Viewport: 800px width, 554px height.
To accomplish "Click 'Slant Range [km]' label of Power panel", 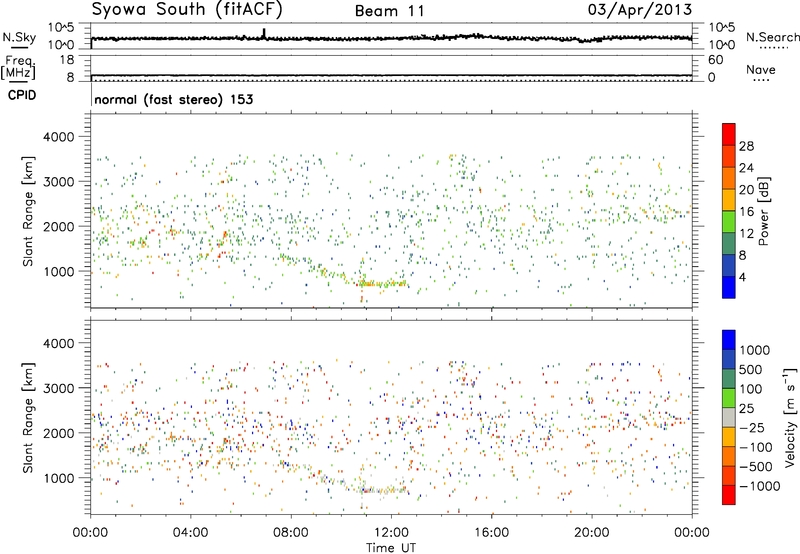I will coord(28,211).
